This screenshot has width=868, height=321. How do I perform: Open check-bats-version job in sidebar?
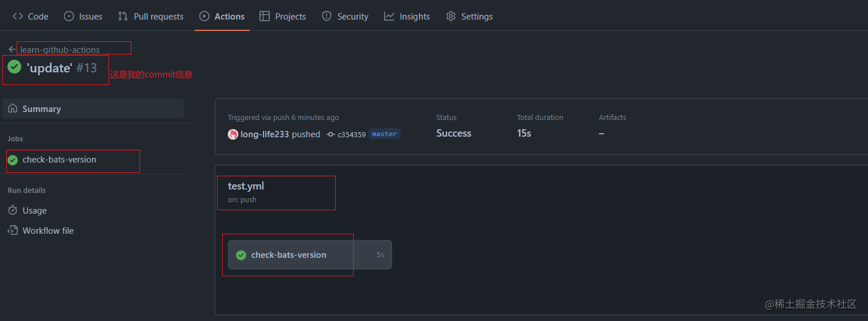(59, 160)
